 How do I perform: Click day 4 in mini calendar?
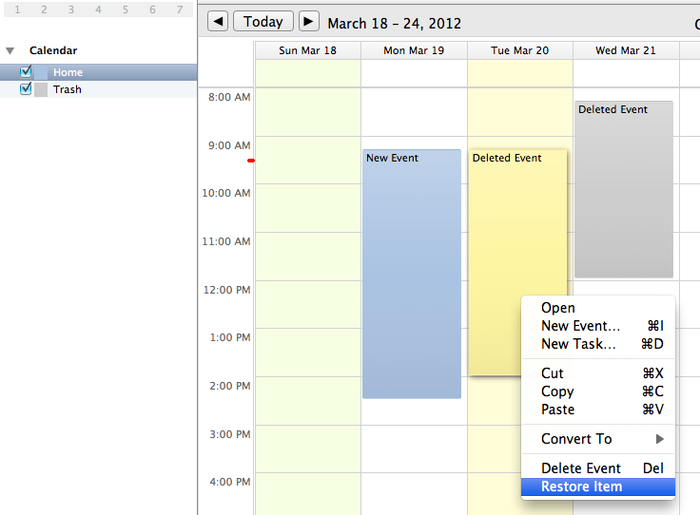[x=98, y=9]
